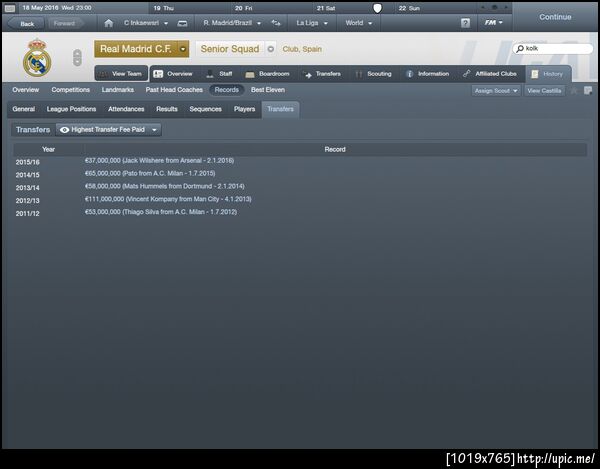Screen dimensions: 600x469
Task: Select 20 Fri on the calendar bar
Action: [x=244, y=8]
